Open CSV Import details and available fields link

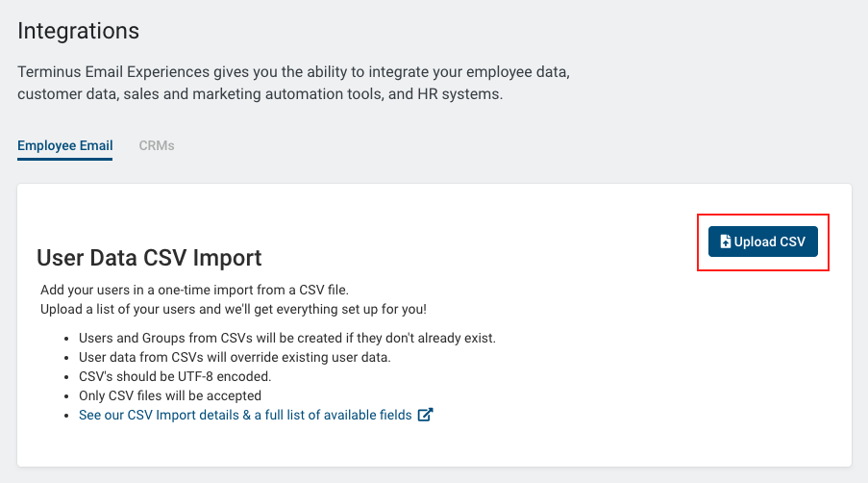click(245, 415)
